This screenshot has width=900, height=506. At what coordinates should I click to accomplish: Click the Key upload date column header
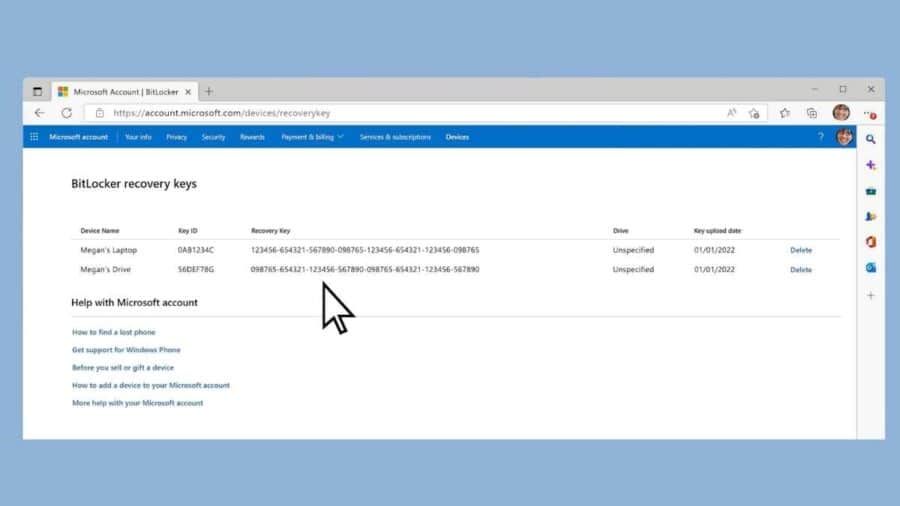coord(717,231)
